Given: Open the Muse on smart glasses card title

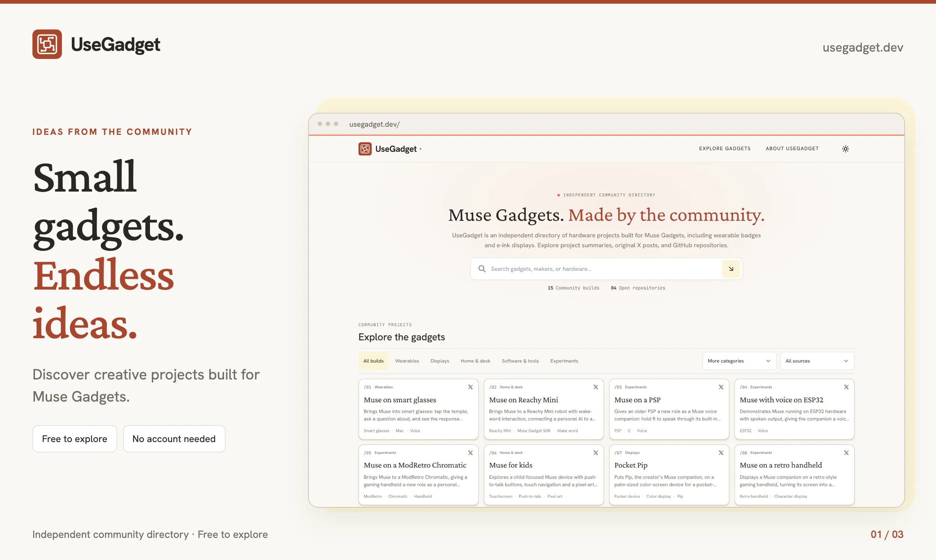Looking at the screenshot, I should pyautogui.click(x=400, y=400).
